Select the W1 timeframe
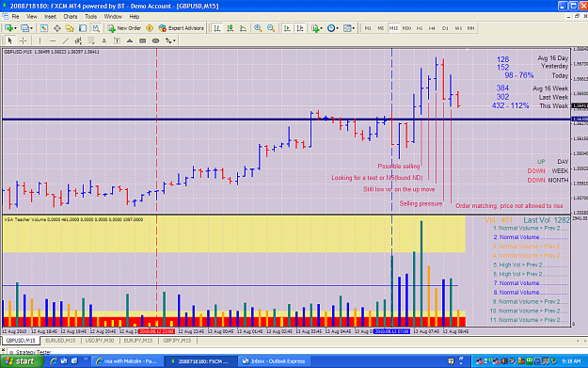588x368 pixels. [x=458, y=28]
